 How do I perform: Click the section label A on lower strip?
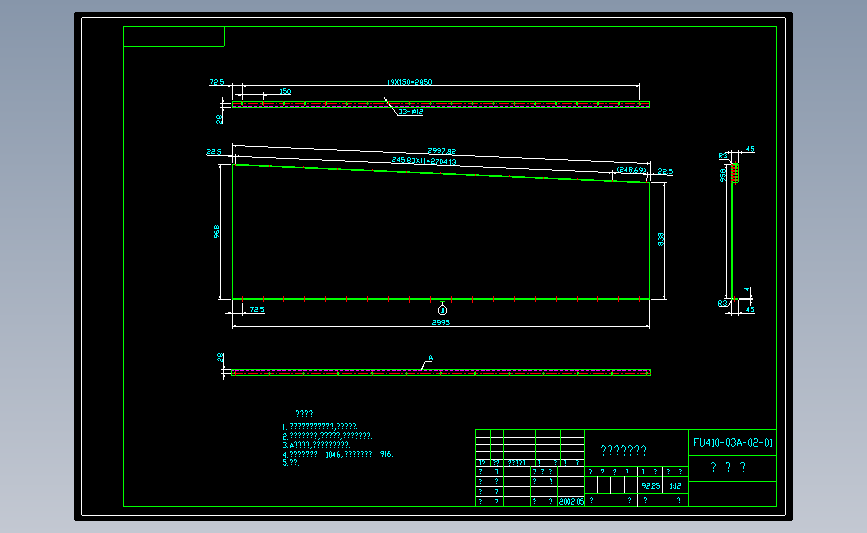click(x=431, y=358)
